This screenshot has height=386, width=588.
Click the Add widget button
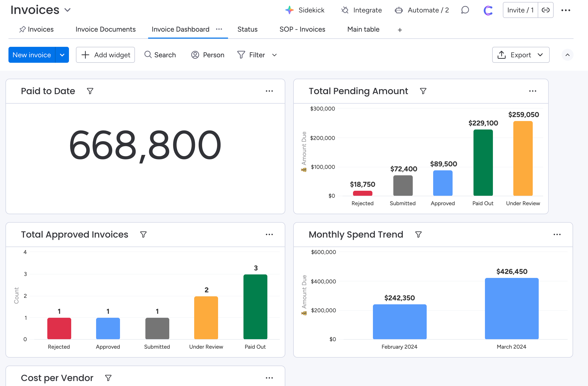pos(106,55)
